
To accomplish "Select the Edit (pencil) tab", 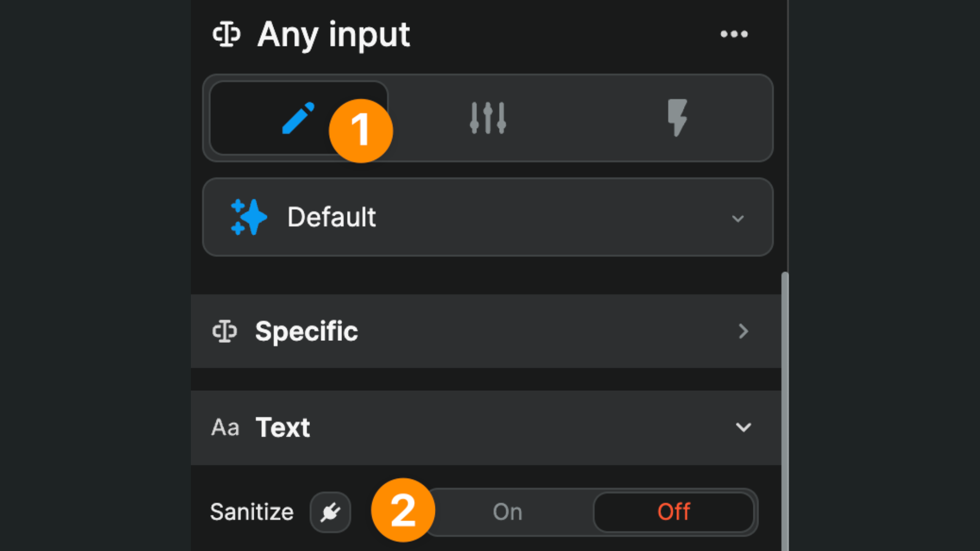I will (298, 118).
